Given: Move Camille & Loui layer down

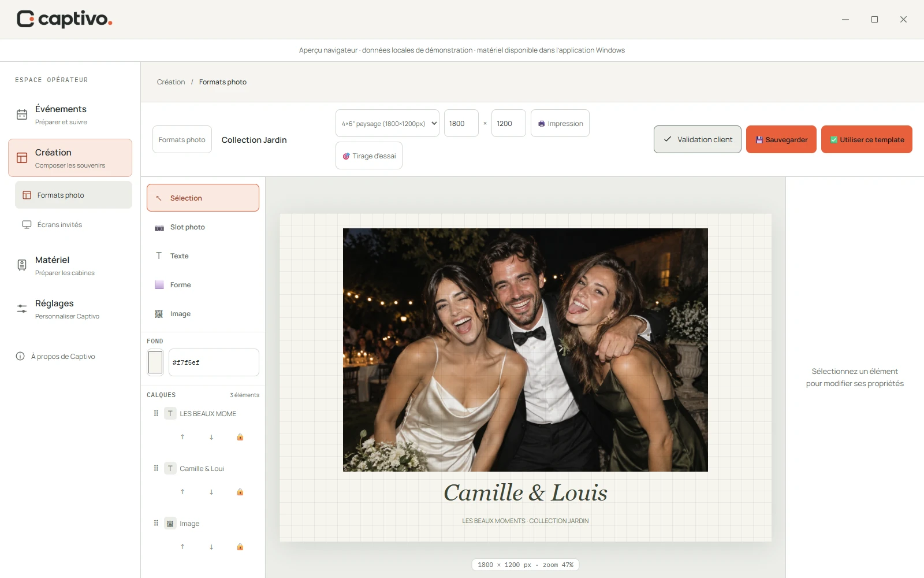Looking at the screenshot, I should pyautogui.click(x=211, y=492).
